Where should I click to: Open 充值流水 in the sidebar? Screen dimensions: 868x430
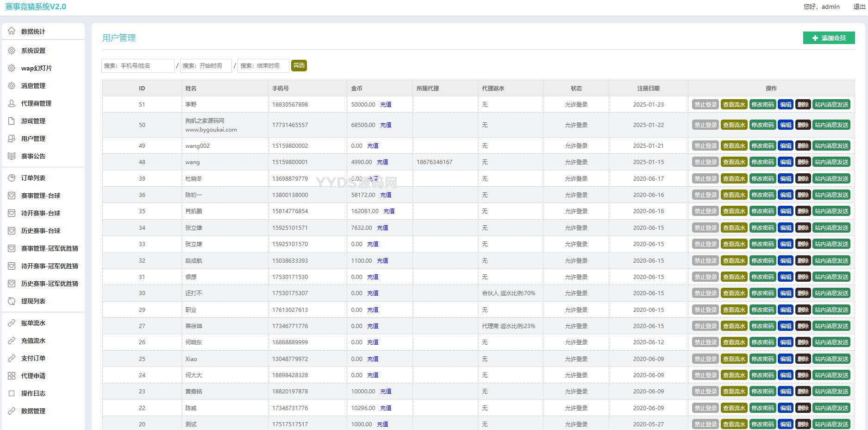pos(33,341)
